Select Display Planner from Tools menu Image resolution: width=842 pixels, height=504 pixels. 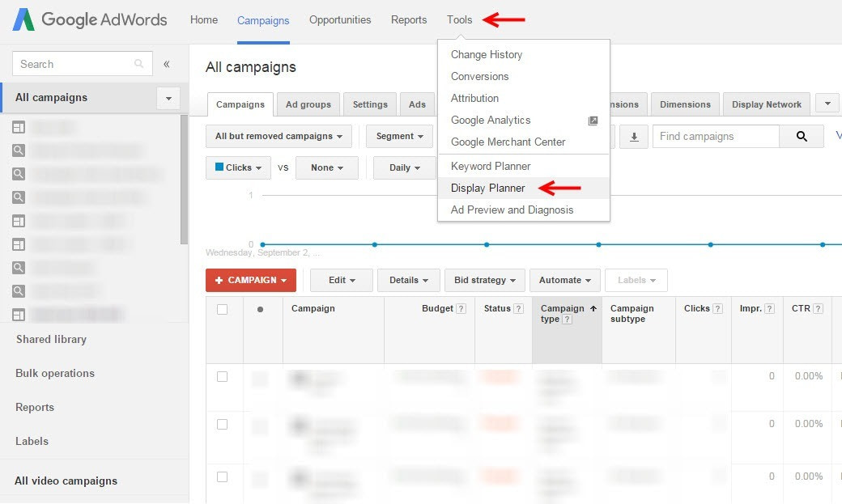488,188
